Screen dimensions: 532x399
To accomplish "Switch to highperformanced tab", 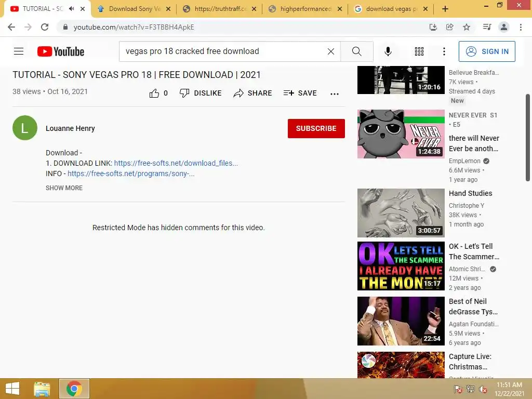I will click(x=305, y=9).
